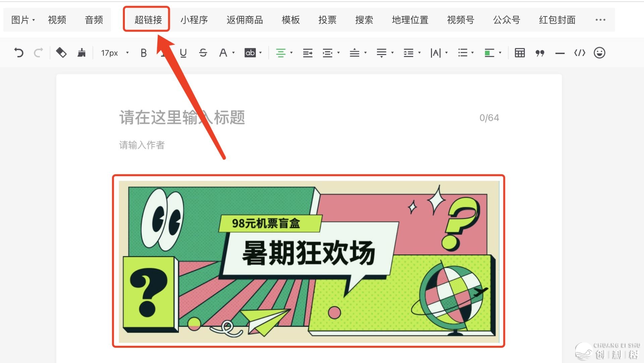Open the text background highlight color
Image resolution: width=644 pixels, height=363 pixels.
[250, 53]
